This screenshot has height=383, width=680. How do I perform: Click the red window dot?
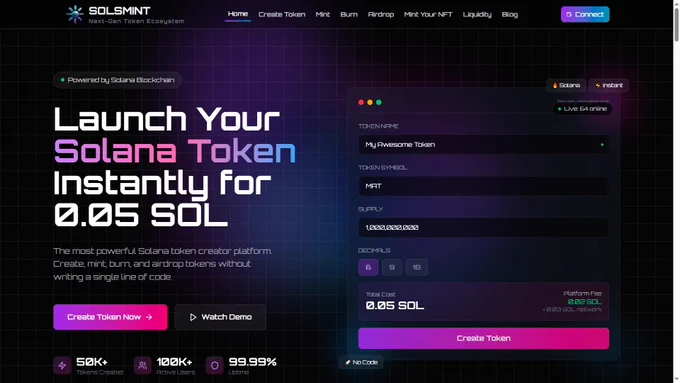361,102
